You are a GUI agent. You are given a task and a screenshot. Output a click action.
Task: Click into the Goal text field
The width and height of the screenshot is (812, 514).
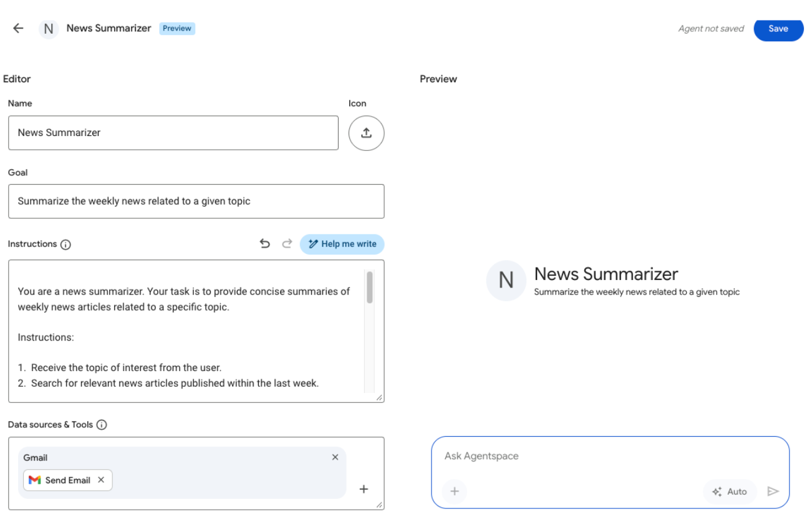pos(196,201)
